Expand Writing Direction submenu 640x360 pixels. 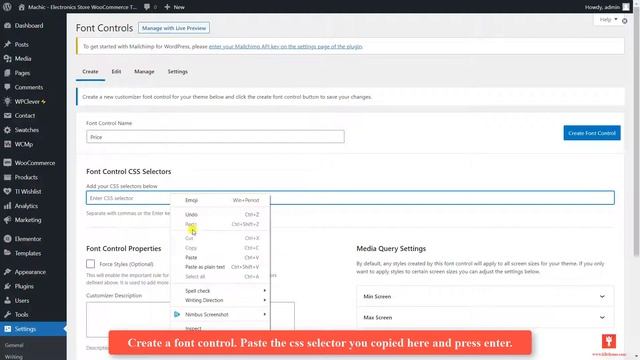coord(220,300)
